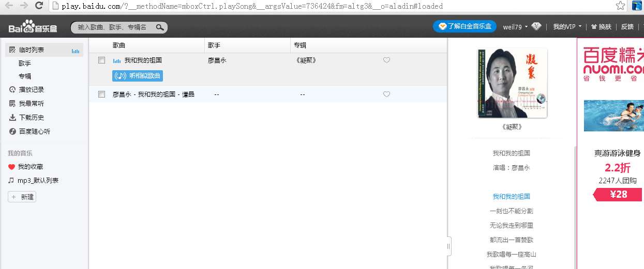The width and height of the screenshot is (644, 269).
Task: Bookmark the page with the star icon
Action: click(x=620, y=6)
